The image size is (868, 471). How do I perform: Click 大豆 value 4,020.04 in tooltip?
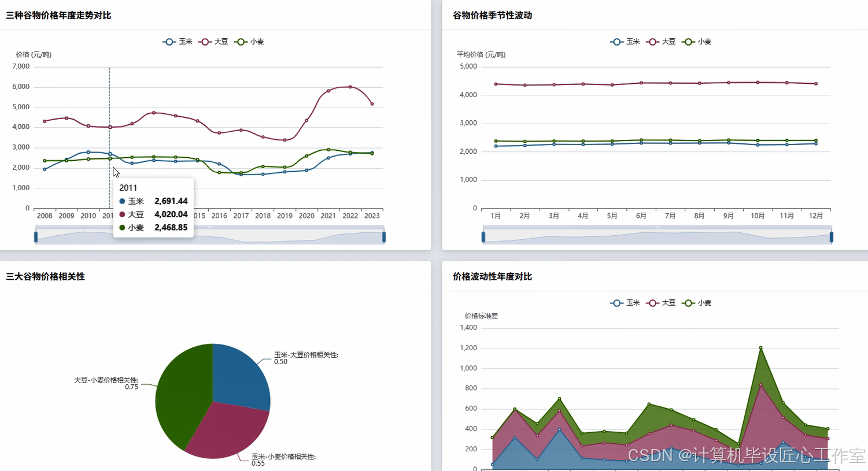(171, 214)
